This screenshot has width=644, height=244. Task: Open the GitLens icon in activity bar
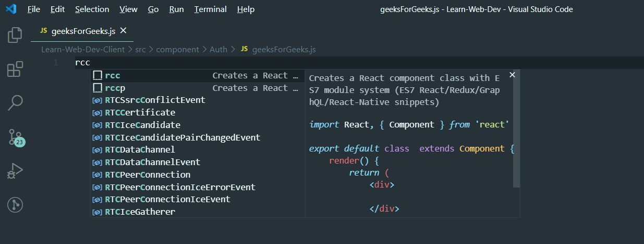[15, 205]
